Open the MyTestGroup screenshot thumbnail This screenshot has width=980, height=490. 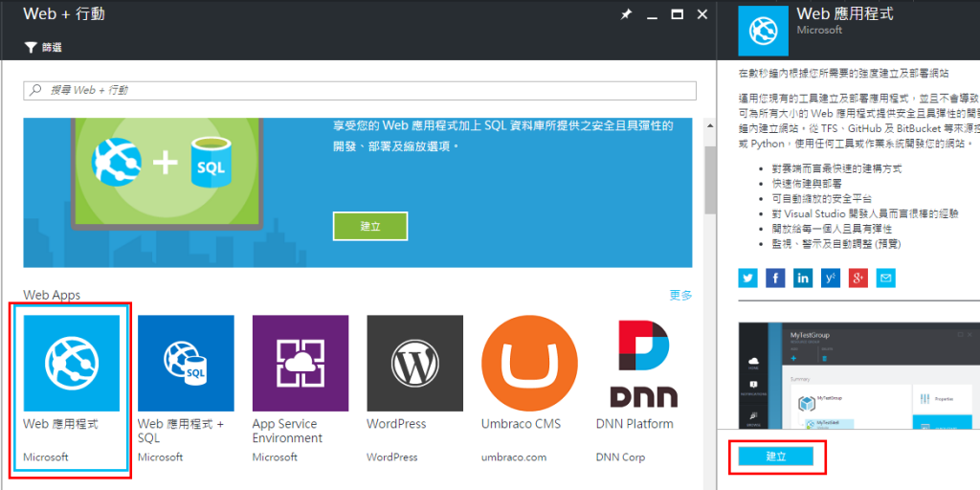pos(858,376)
